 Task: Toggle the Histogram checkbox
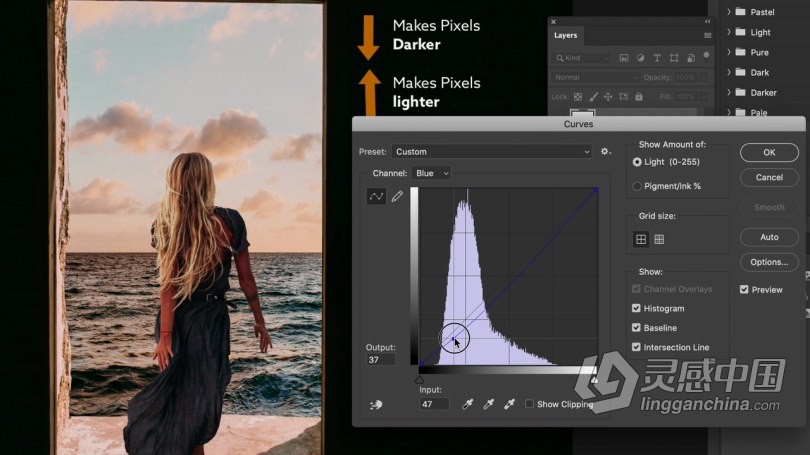pos(636,309)
